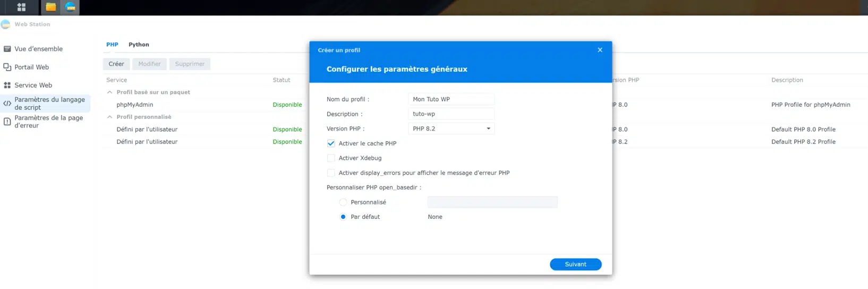Click the Statut column header
The width and height of the screenshot is (868, 289).
pyautogui.click(x=282, y=80)
